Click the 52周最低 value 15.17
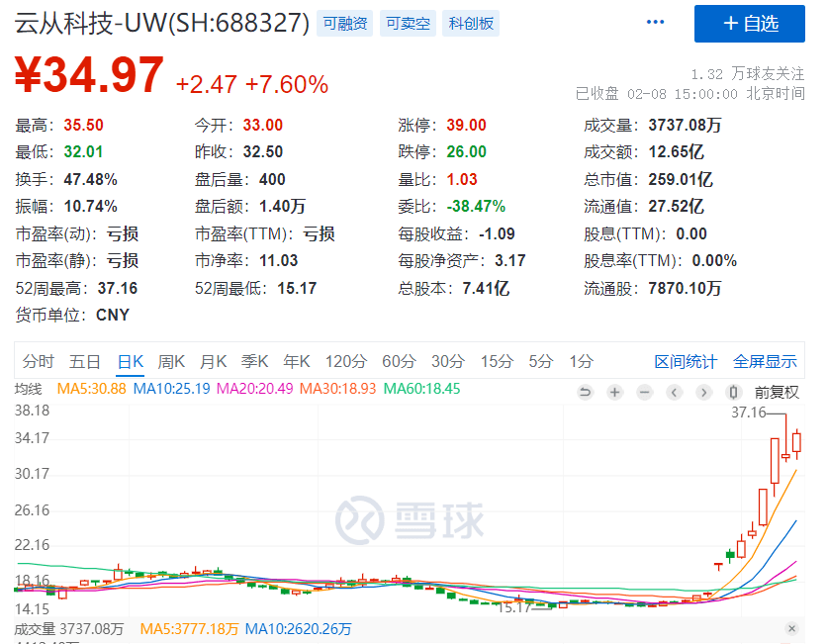This screenshot has width=827, height=644. [297, 289]
